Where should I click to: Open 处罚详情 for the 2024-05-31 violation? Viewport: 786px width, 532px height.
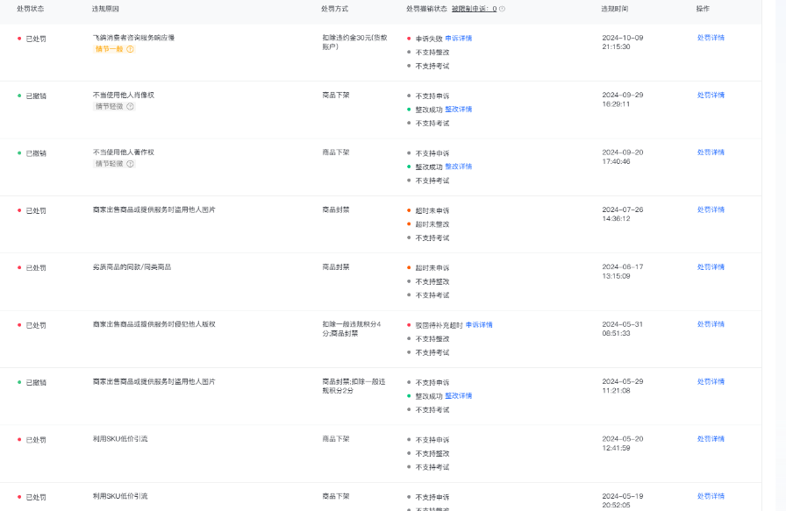(711, 324)
